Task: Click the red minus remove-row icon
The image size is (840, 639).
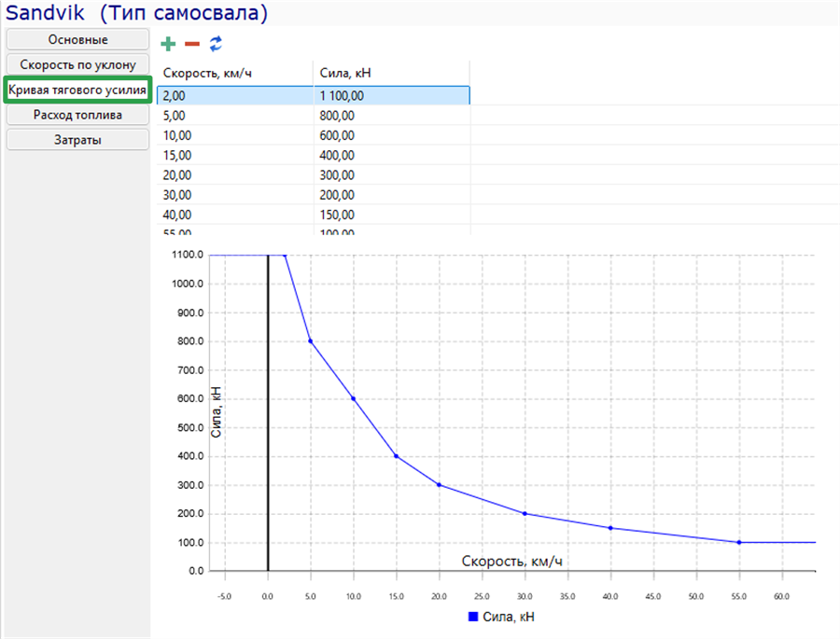Action: tap(191, 44)
